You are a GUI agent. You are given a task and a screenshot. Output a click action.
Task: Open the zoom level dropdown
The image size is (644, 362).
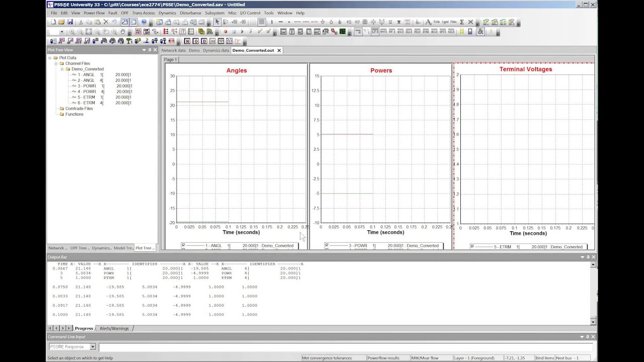[62, 32]
